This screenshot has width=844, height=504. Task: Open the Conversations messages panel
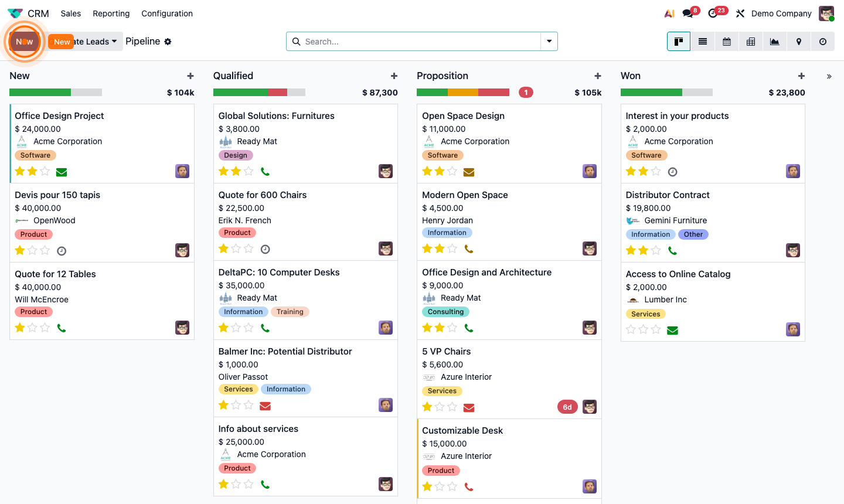[x=686, y=13]
